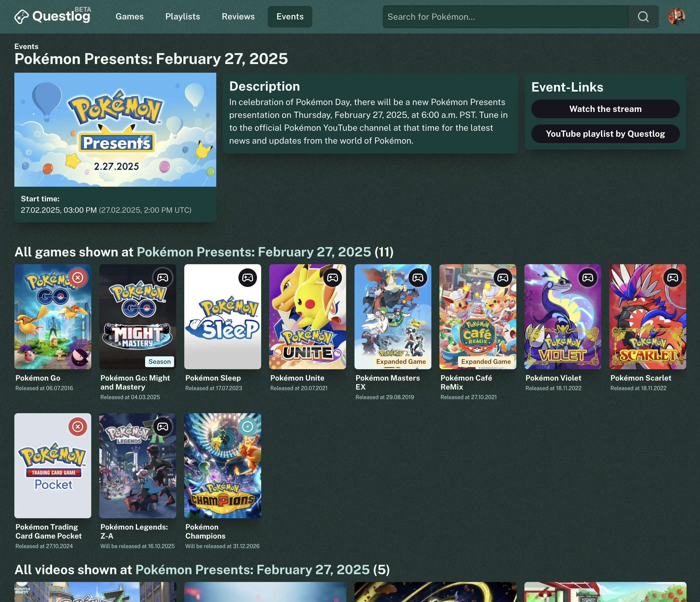
Task: Click the Pokémon Masters EX title
Action: 387,382
